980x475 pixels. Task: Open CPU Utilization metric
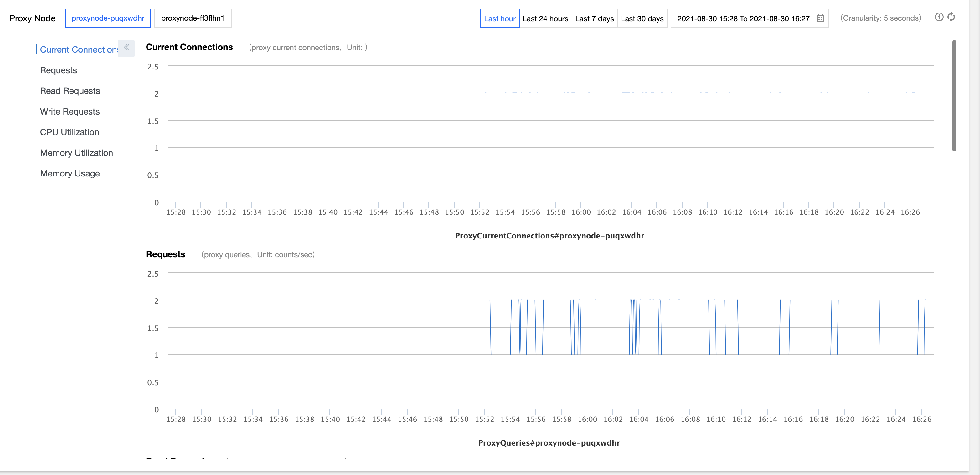point(70,132)
